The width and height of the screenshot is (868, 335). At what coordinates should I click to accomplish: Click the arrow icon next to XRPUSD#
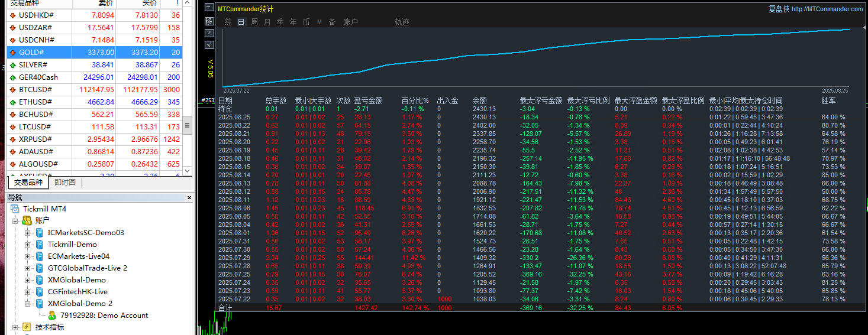tap(13, 139)
